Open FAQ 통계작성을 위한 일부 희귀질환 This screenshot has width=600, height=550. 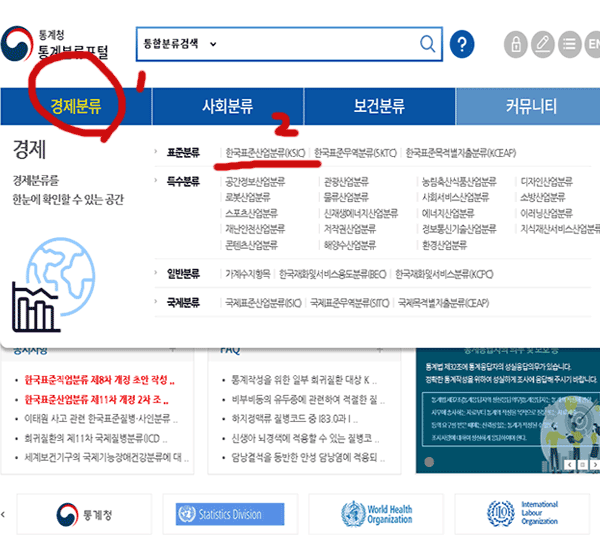pos(304,380)
